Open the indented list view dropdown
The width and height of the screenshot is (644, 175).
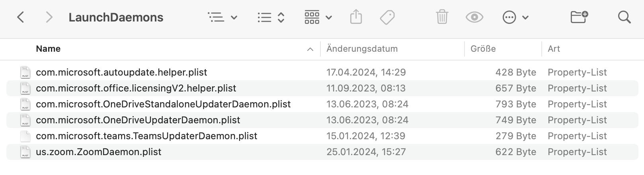222,17
